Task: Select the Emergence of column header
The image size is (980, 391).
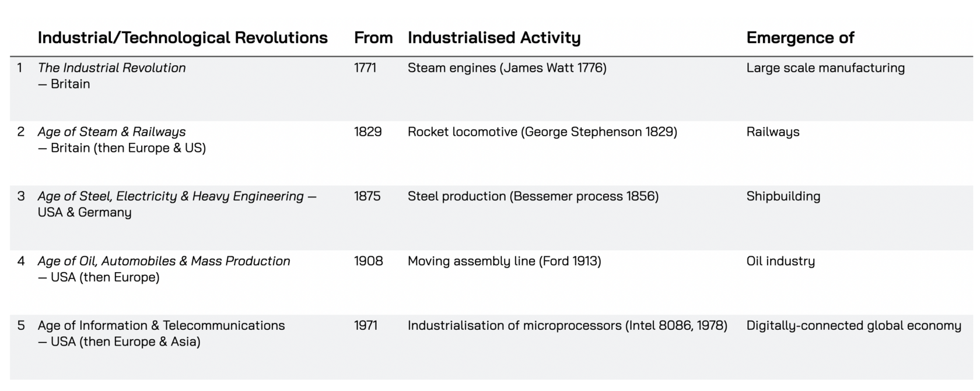Action: point(800,38)
